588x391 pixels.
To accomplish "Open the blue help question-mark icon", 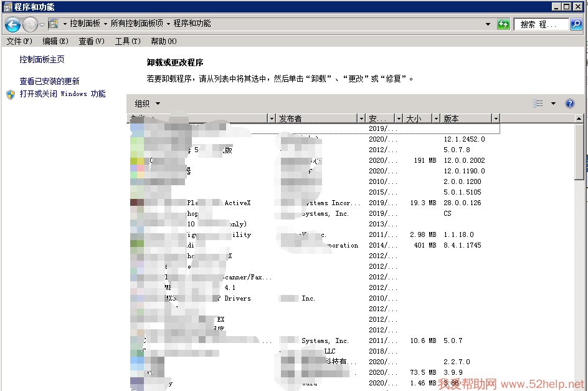I will [x=569, y=104].
